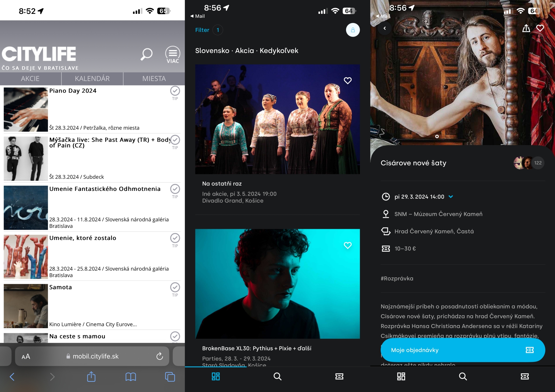Toggle TIP checkmark for Umenie Fantastického Odhmotnenia
This screenshot has height=392, width=555.
coord(175,189)
